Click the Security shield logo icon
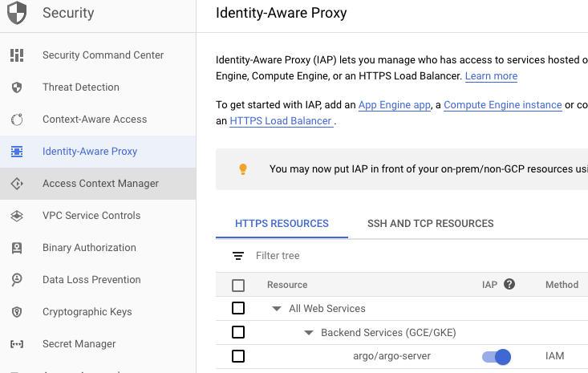Viewport: 588px width, 373px height. pyautogui.click(x=17, y=14)
